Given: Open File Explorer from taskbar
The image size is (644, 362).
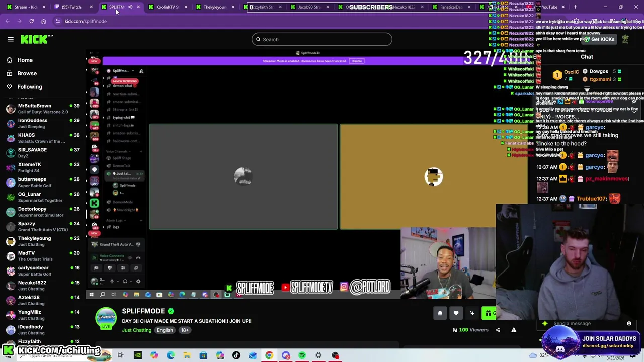Looking at the screenshot, I should point(187,355).
